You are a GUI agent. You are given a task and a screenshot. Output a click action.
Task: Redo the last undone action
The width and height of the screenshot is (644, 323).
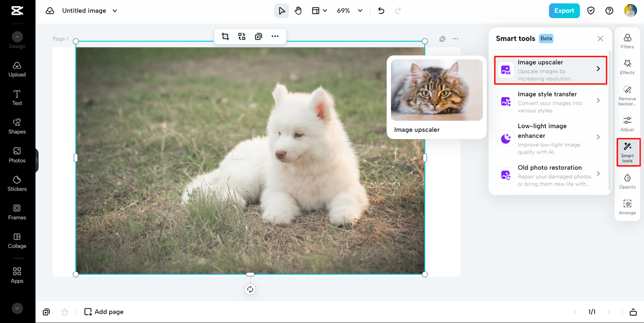pyautogui.click(x=398, y=11)
